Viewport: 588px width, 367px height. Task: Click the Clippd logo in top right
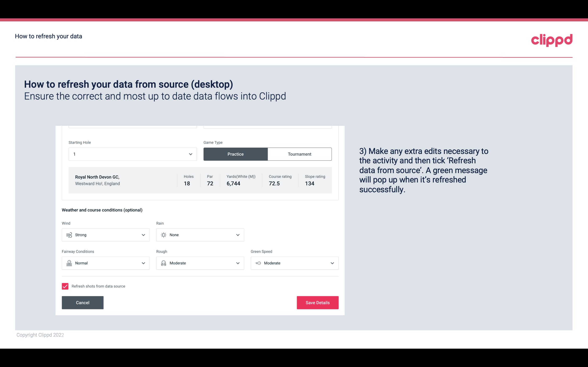pos(552,39)
